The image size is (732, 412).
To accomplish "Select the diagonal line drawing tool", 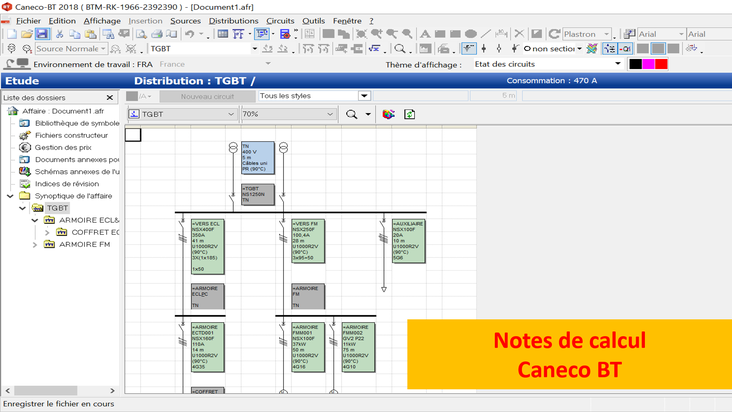I will [x=486, y=34].
